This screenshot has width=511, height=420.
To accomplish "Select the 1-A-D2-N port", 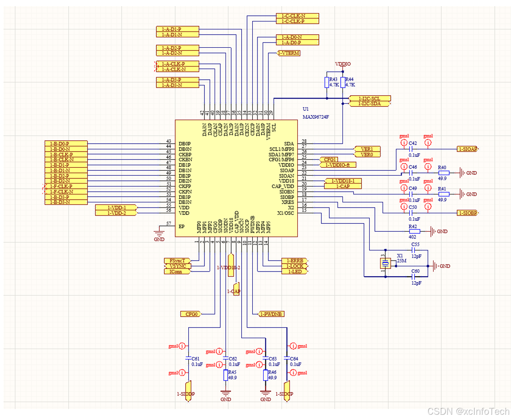I will (x=178, y=53).
